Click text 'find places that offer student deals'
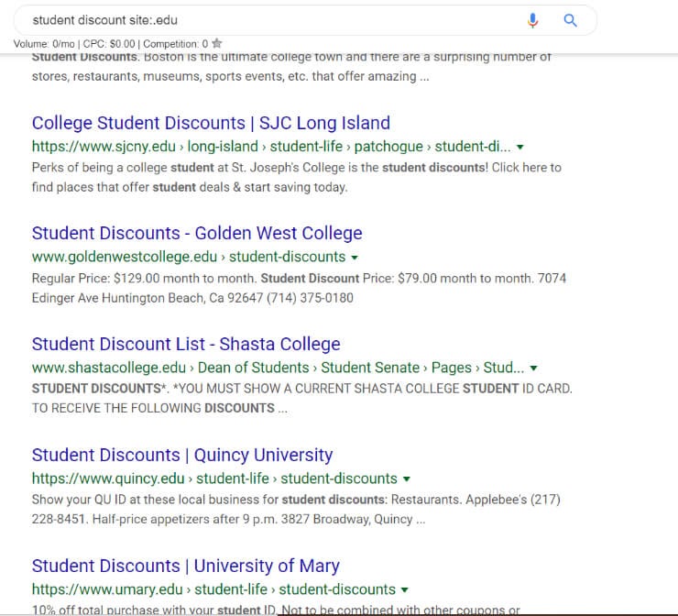The width and height of the screenshot is (678, 616). [x=190, y=187]
